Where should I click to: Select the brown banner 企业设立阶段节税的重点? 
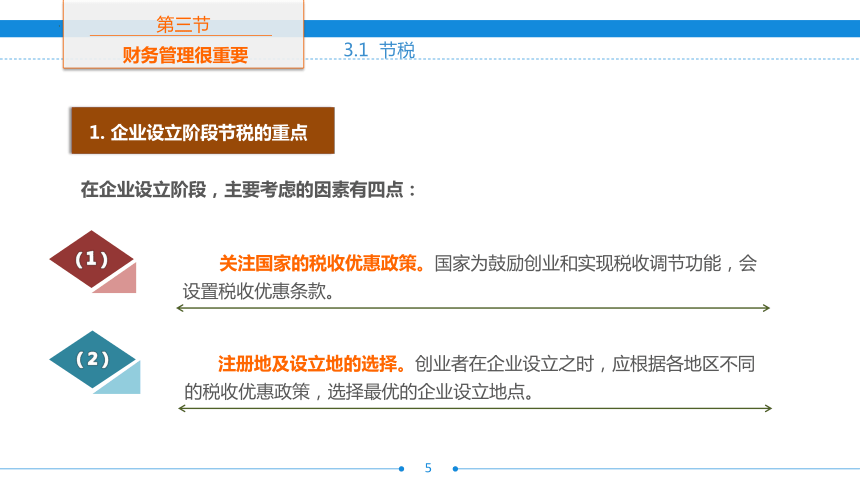click(x=203, y=131)
